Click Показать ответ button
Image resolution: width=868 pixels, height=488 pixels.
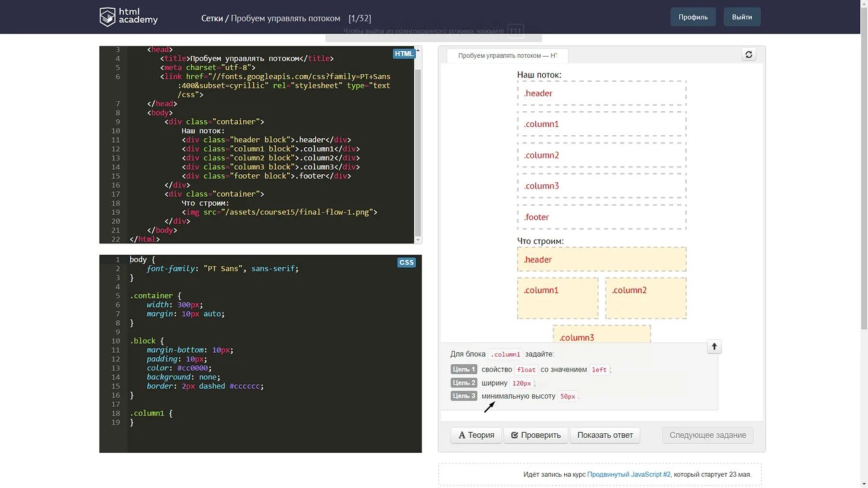(x=605, y=435)
